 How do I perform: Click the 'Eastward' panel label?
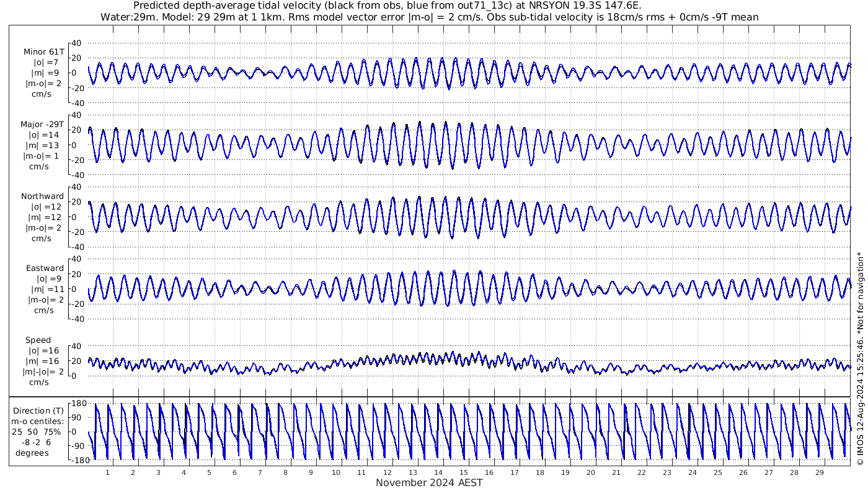[x=45, y=268]
